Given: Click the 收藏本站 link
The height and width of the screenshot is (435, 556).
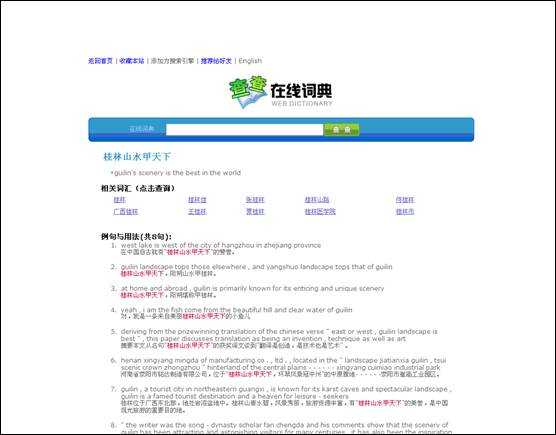Looking at the screenshot, I should coord(132,61).
